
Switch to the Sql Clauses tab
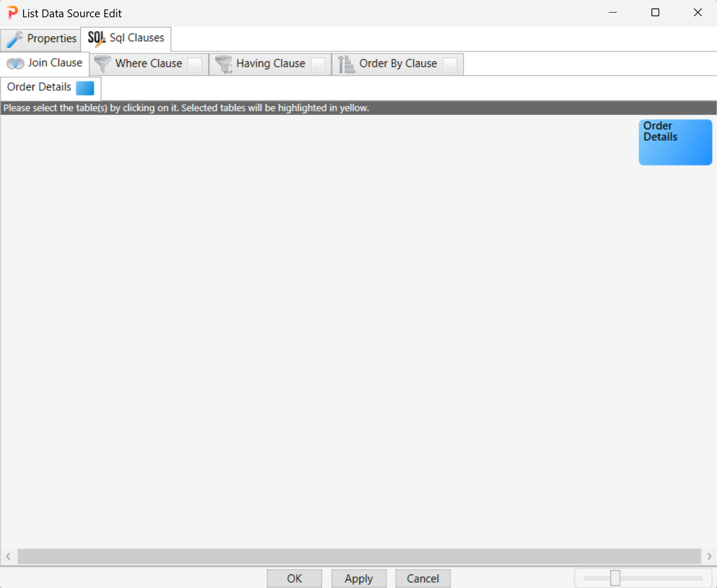point(126,38)
